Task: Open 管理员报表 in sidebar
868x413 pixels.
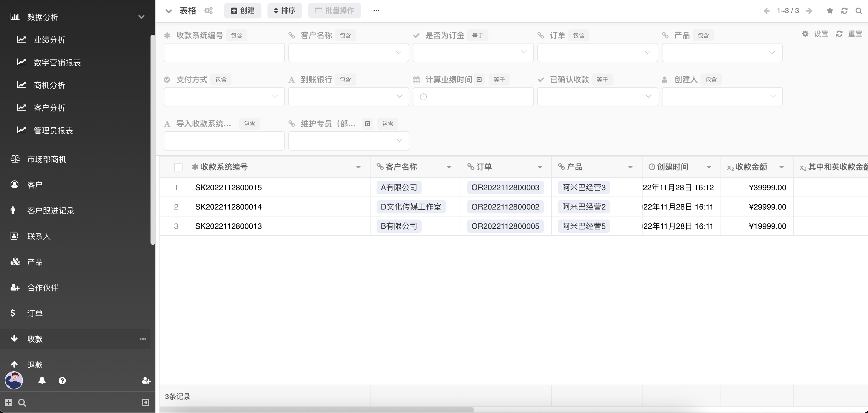Action: (x=53, y=130)
